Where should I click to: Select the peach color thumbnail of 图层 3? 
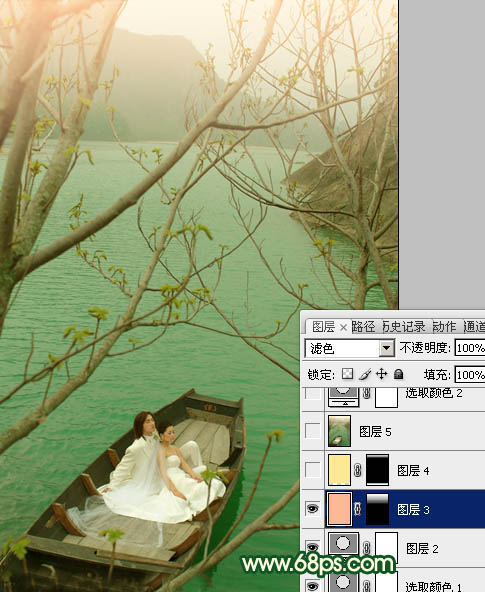click(x=339, y=509)
